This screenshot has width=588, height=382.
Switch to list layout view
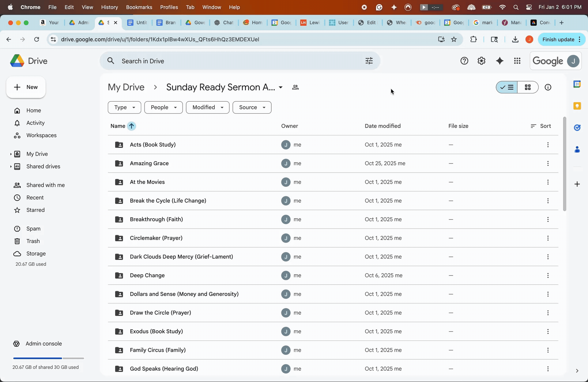(x=507, y=87)
